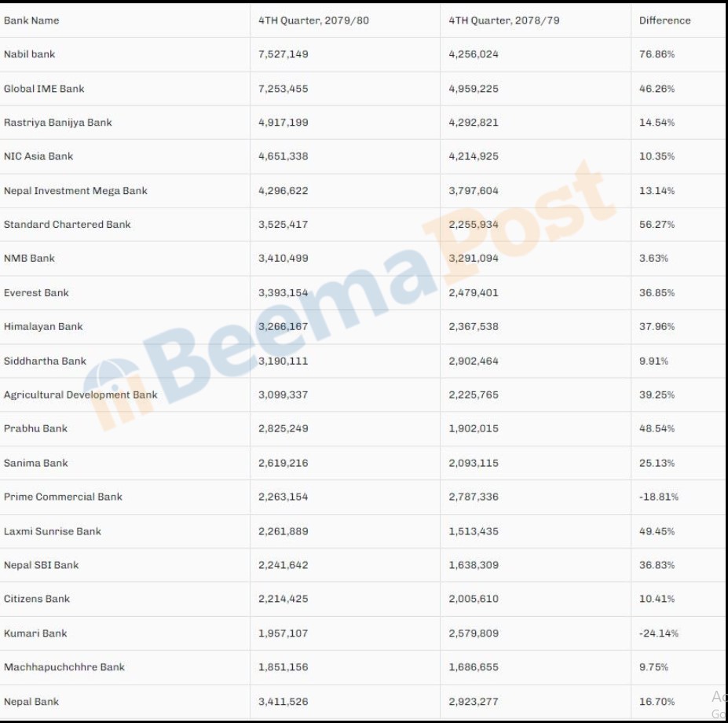Click the Bank Name column header
The width and height of the screenshot is (728, 723).
coord(31,20)
